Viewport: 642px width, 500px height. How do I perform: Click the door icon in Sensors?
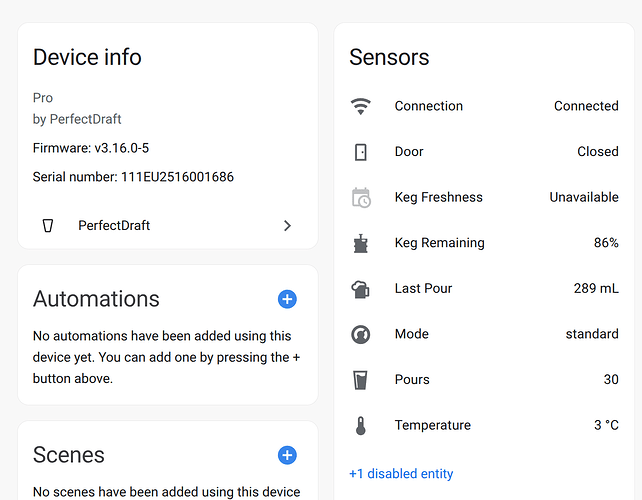point(361,152)
